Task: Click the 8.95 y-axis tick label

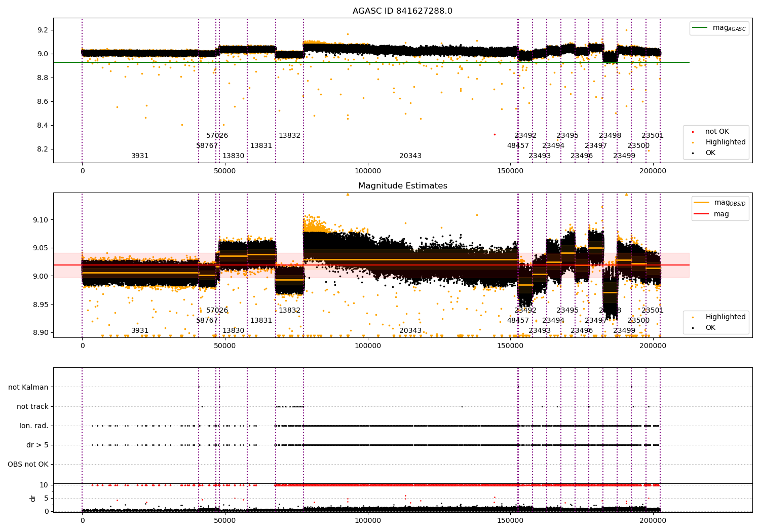Action: [41, 305]
